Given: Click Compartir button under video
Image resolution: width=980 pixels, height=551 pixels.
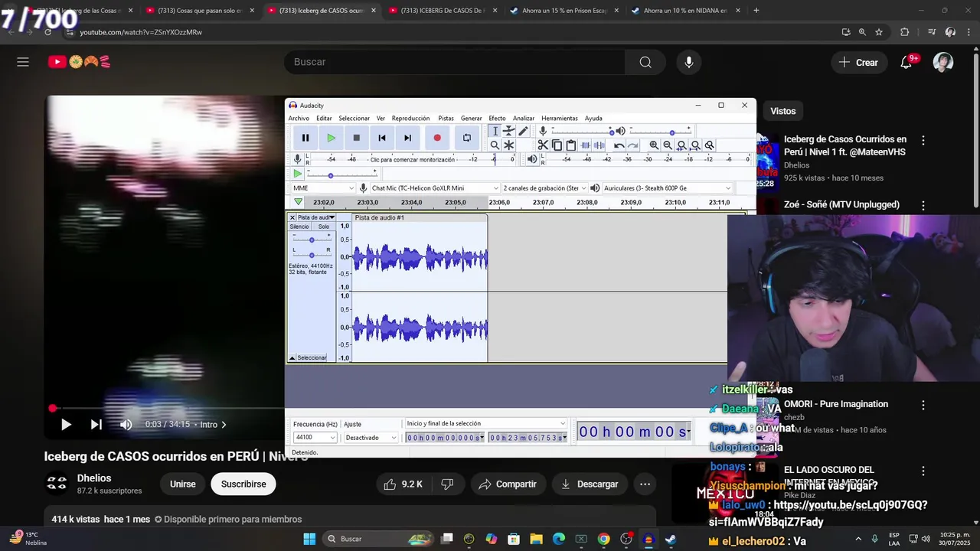Looking at the screenshot, I should coord(508,484).
